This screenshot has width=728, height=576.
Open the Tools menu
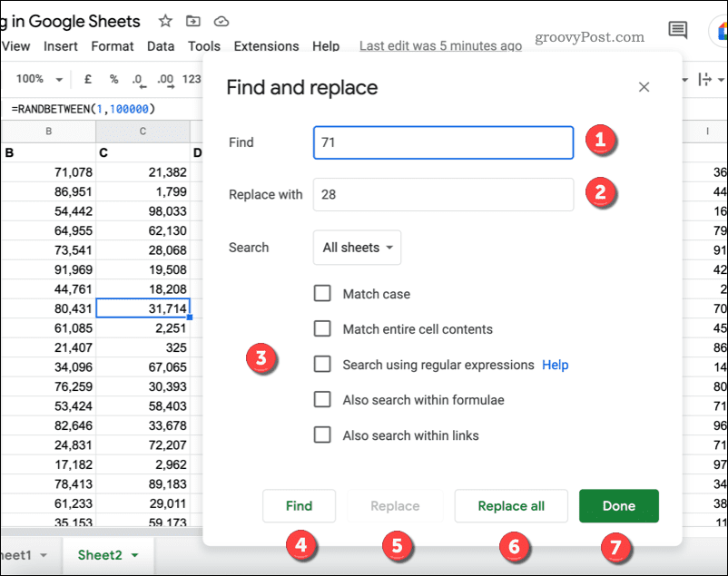(204, 46)
